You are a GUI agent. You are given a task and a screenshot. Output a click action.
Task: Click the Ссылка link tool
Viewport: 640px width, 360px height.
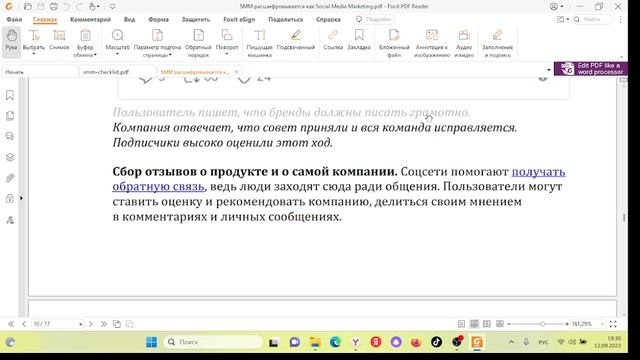pyautogui.click(x=333, y=40)
